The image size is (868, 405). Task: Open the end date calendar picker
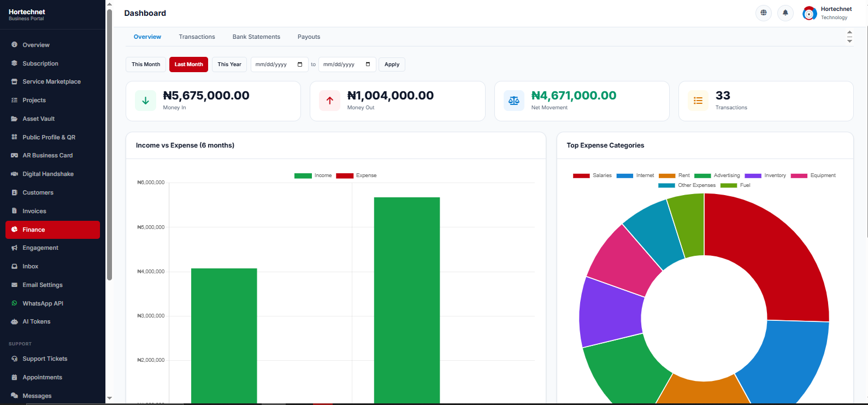(x=368, y=64)
